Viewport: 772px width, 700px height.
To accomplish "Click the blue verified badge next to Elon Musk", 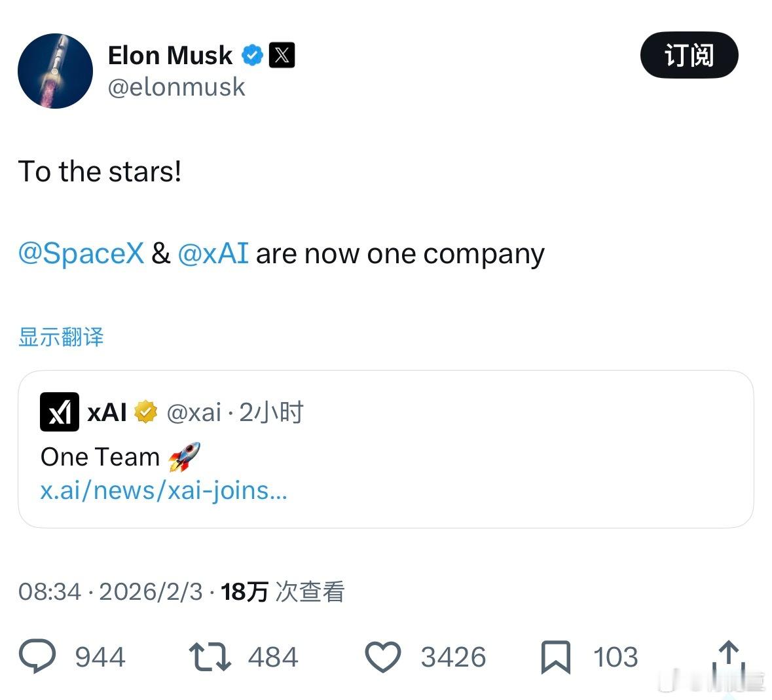I will 252,55.
